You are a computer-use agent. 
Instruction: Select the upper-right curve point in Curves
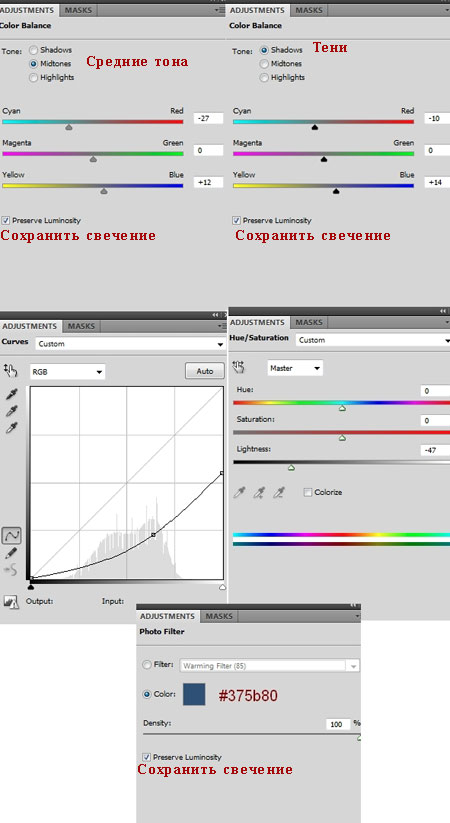pyautogui.click(x=221, y=473)
